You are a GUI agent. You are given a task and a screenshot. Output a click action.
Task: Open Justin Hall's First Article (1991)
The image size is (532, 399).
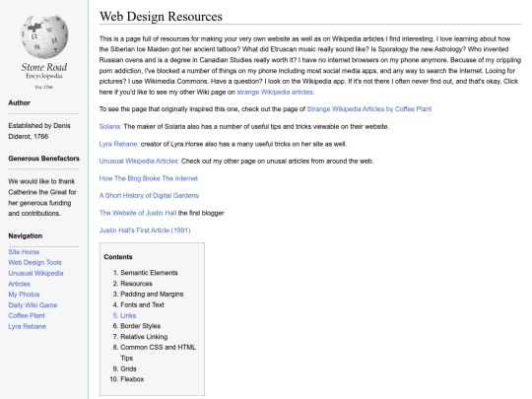pyautogui.click(x=145, y=231)
